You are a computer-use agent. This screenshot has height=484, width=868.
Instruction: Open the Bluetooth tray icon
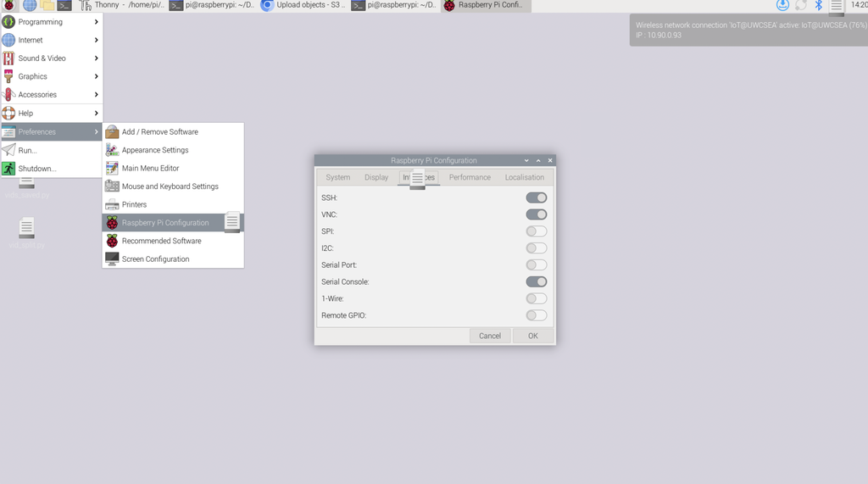(818, 6)
